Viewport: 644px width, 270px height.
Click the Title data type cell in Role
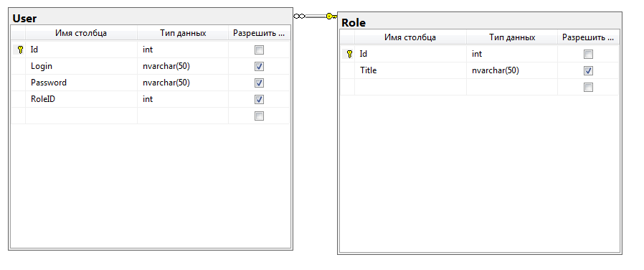tap(512, 70)
